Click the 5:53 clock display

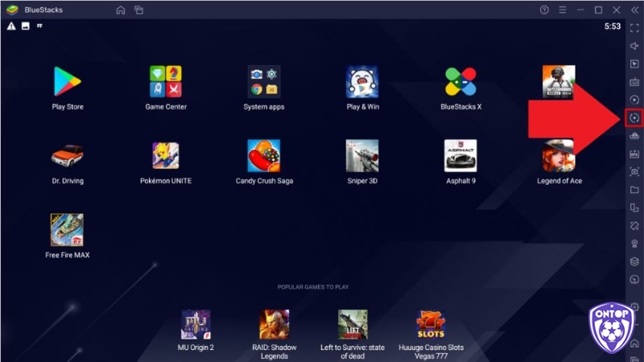coord(613,27)
